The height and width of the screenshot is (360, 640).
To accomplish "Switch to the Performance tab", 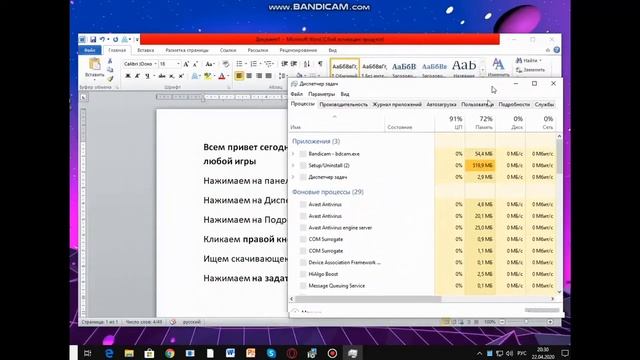I will 343,104.
